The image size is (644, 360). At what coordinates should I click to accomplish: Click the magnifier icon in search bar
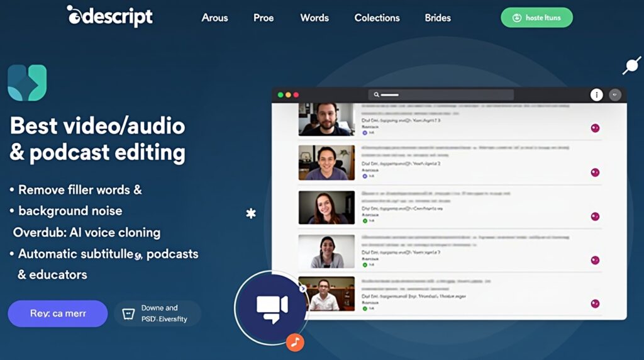[376, 94]
